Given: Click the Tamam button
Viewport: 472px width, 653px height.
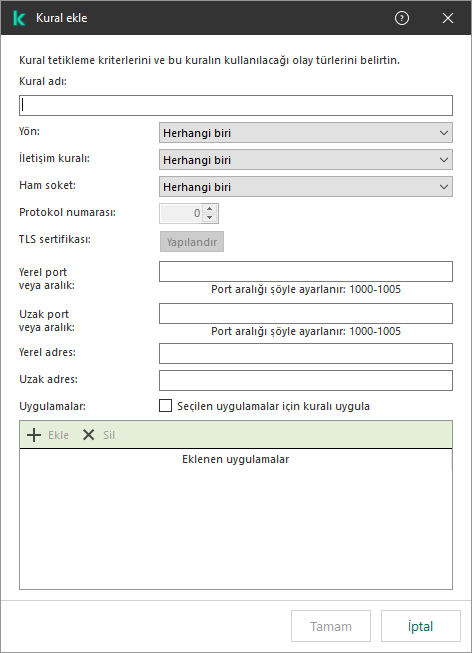Looking at the screenshot, I should pos(331,626).
